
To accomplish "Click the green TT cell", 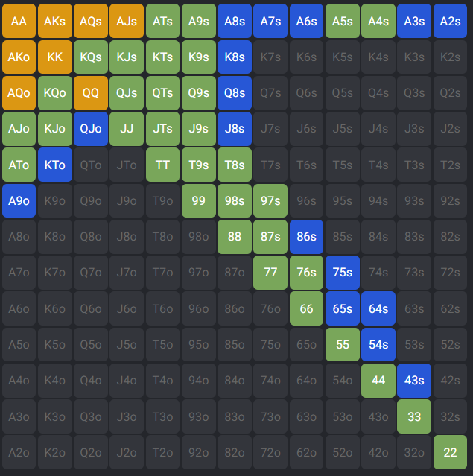I will pyautogui.click(x=163, y=165).
